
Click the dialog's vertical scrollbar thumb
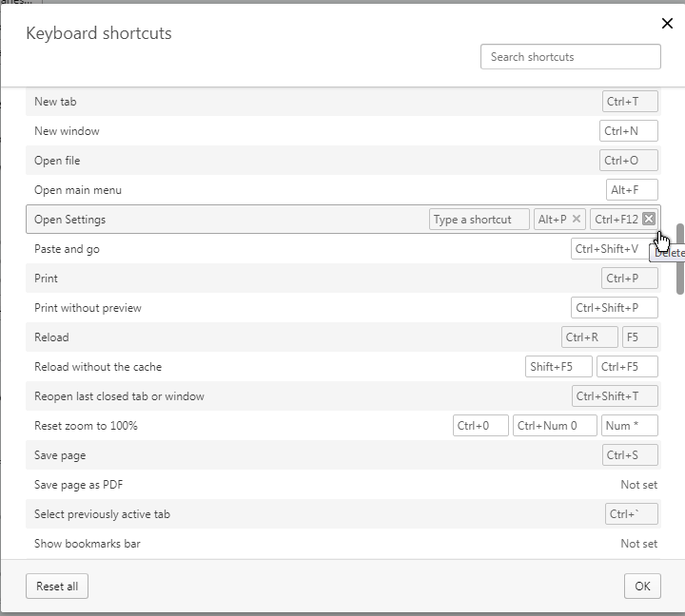click(680, 260)
